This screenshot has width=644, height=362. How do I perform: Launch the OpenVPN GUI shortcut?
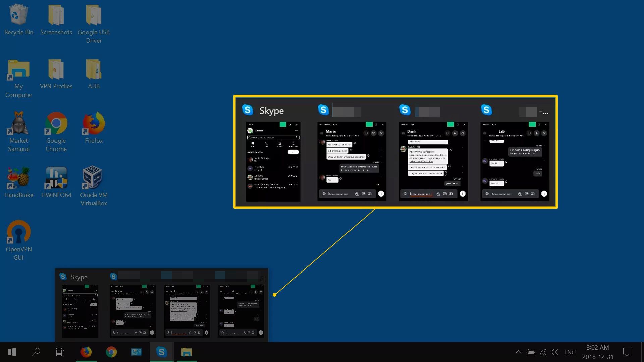coord(18,240)
